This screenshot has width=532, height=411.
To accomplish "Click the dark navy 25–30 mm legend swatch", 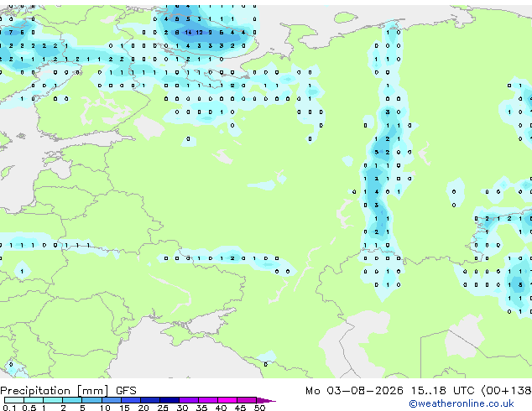I will tap(169, 400).
